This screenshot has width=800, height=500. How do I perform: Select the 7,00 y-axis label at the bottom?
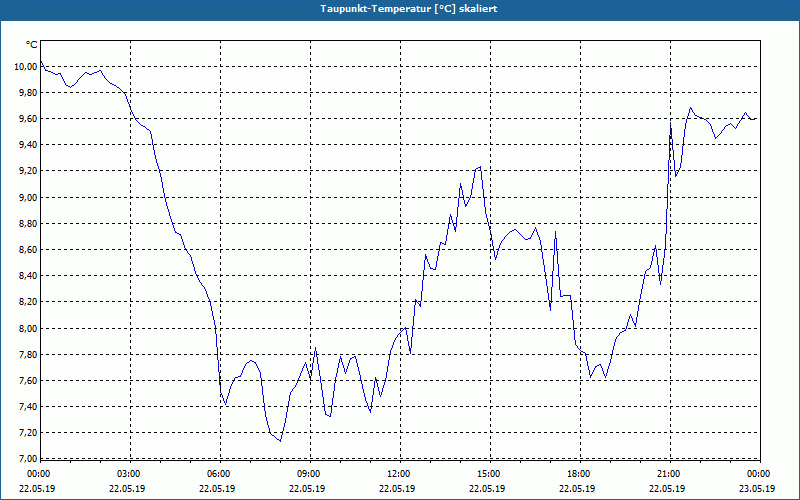pyautogui.click(x=25, y=458)
